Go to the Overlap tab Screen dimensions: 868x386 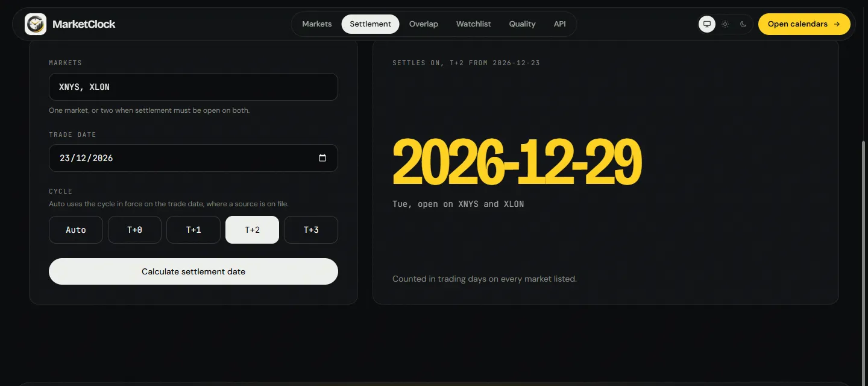[424, 24]
